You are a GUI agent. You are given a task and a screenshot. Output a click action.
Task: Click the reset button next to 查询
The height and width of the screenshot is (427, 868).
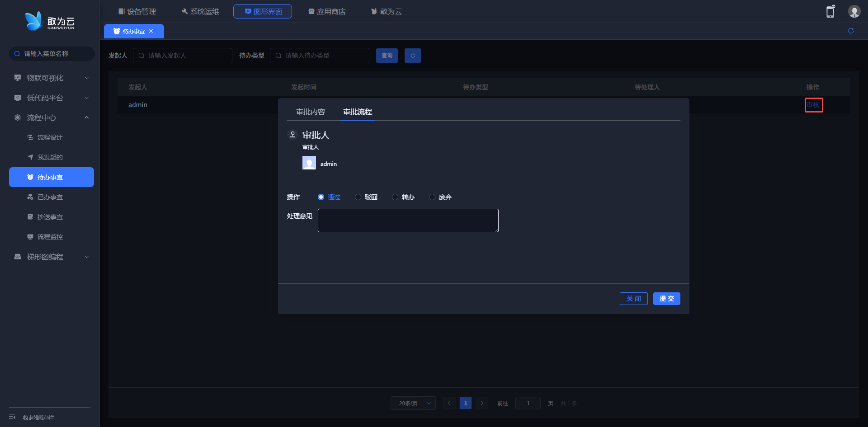pyautogui.click(x=412, y=56)
